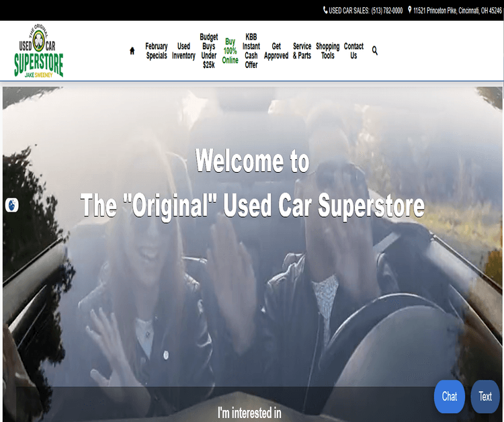Select Budget Buys Under $25k
504x422 pixels.
(x=209, y=51)
